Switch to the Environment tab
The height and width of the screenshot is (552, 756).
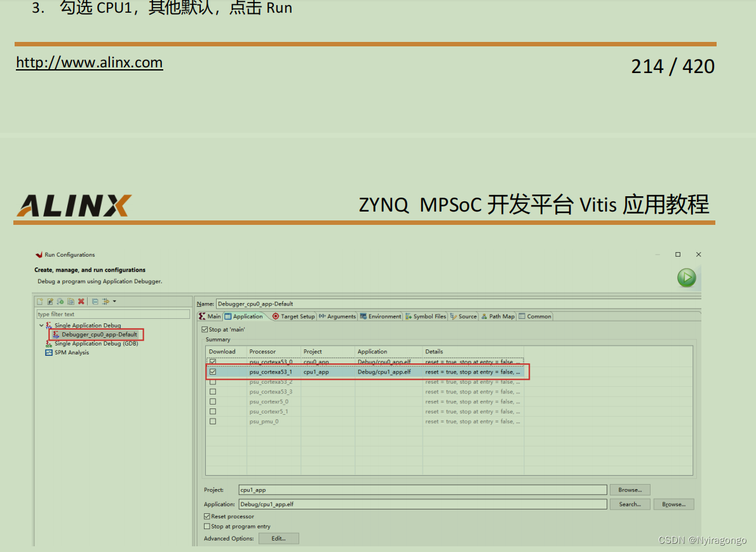coord(381,316)
